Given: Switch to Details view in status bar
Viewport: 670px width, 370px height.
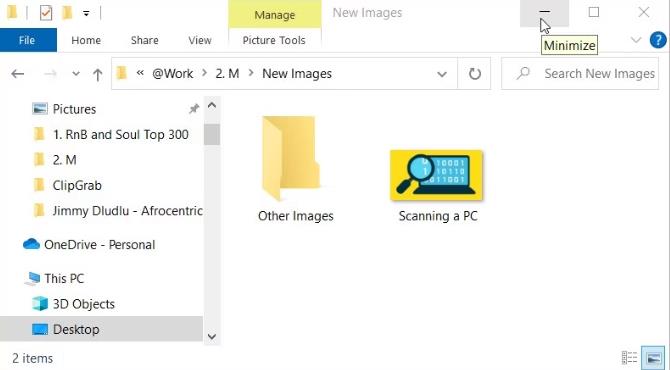Looking at the screenshot, I should coord(629,358).
